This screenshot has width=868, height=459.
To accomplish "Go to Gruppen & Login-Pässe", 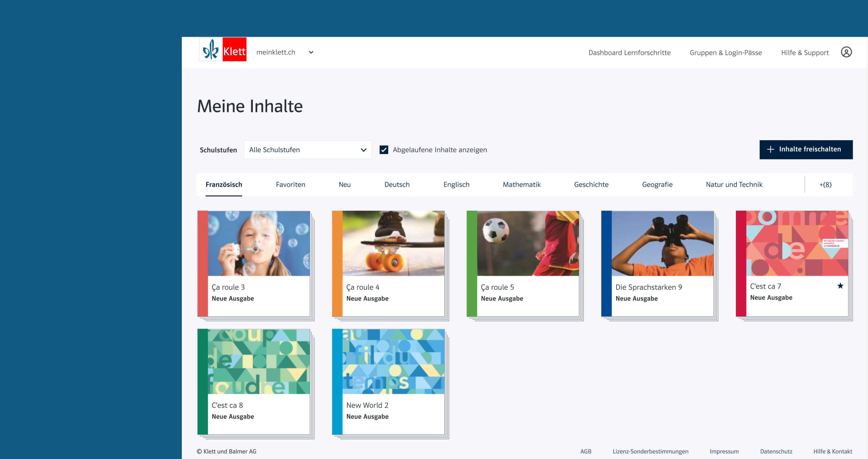I will [726, 53].
